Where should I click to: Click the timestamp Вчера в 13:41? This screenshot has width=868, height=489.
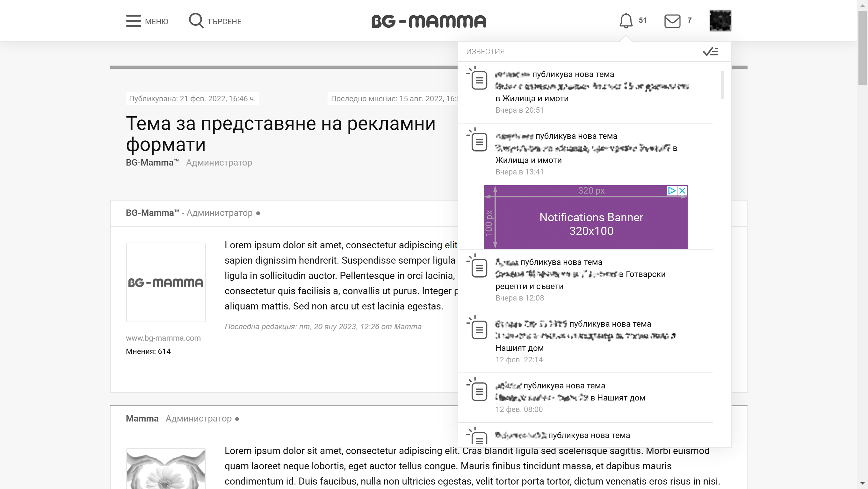tap(520, 172)
